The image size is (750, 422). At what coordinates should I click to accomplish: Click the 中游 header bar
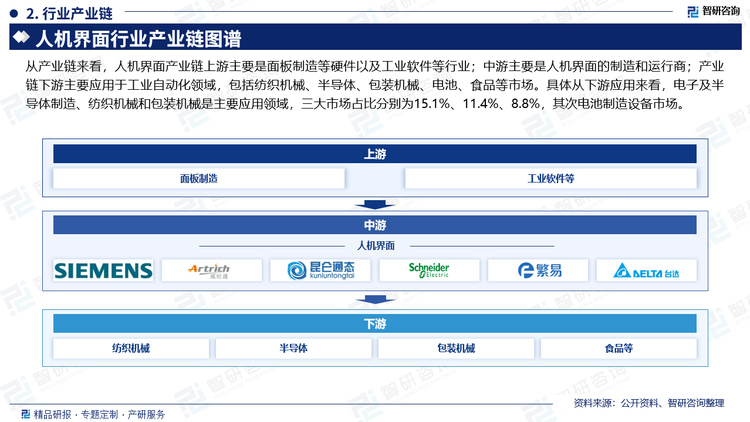(x=375, y=225)
